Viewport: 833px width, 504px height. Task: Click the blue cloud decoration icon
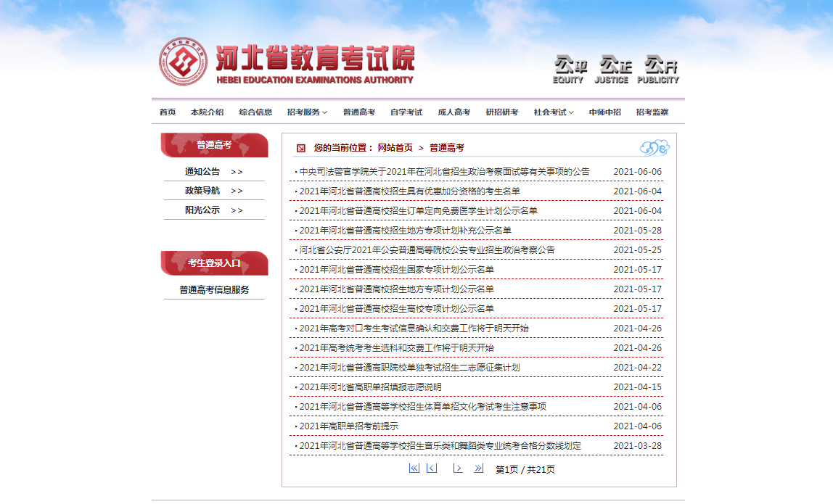pyautogui.click(x=654, y=147)
